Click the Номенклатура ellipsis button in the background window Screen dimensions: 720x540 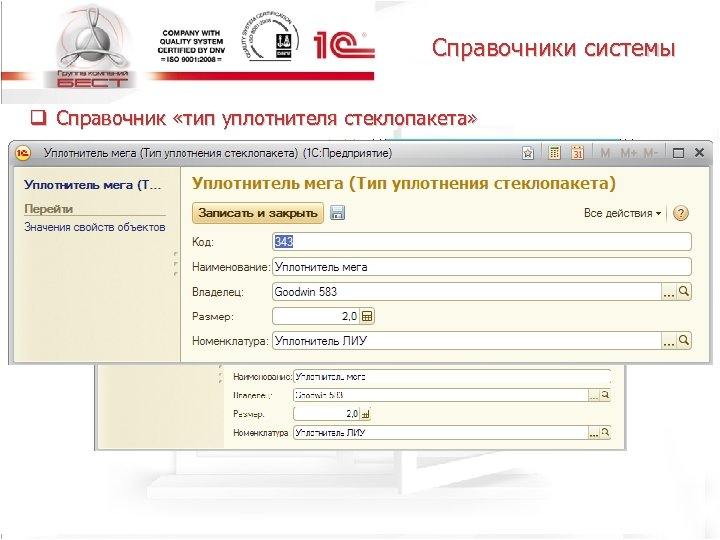(x=594, y=433)
